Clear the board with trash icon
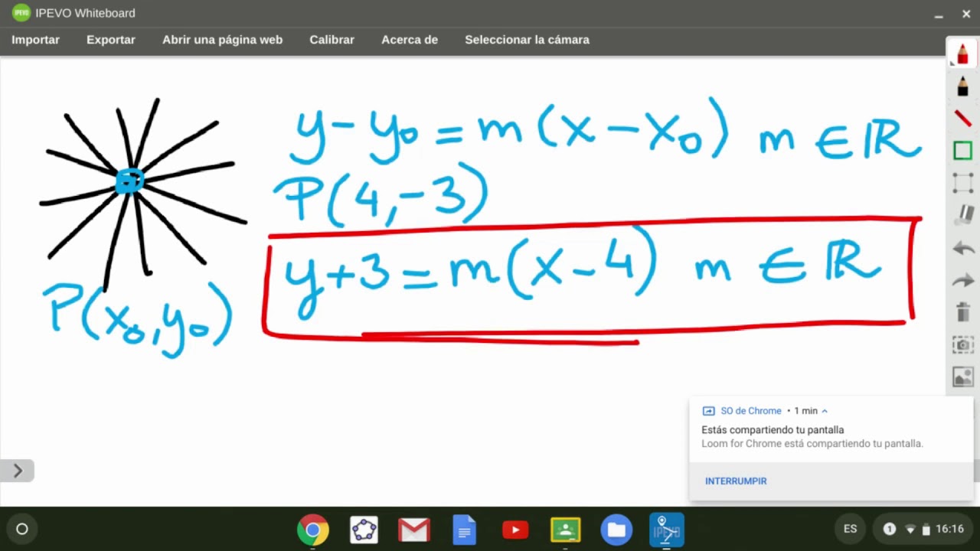Image resolution: width=980 pixels, height=551 pixels. pyautogui.click(x=962, y=312)
